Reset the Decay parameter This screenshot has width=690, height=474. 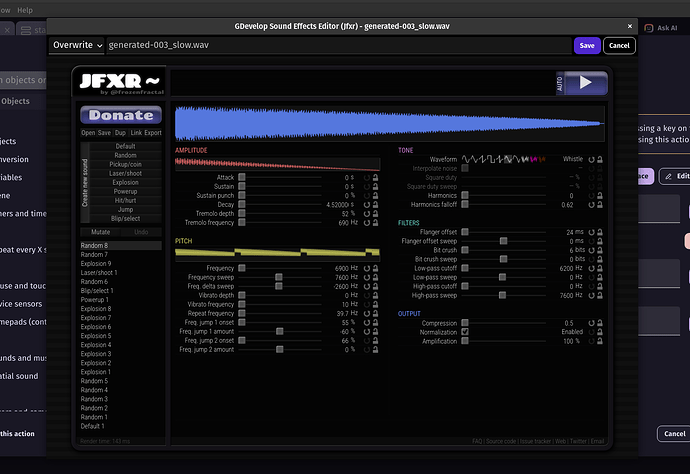pyautogui.click(x=367, y=204)
